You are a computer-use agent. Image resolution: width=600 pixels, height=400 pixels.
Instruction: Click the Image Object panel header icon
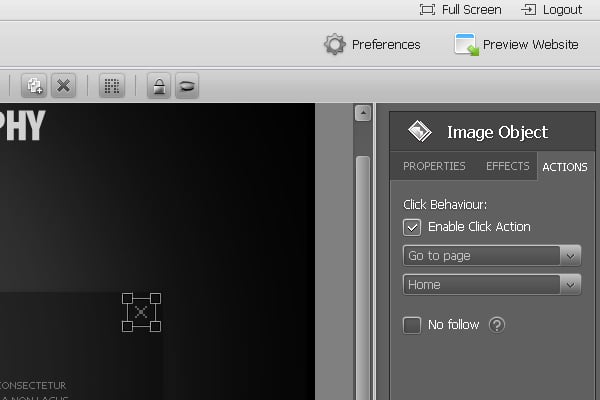point(419,132)
